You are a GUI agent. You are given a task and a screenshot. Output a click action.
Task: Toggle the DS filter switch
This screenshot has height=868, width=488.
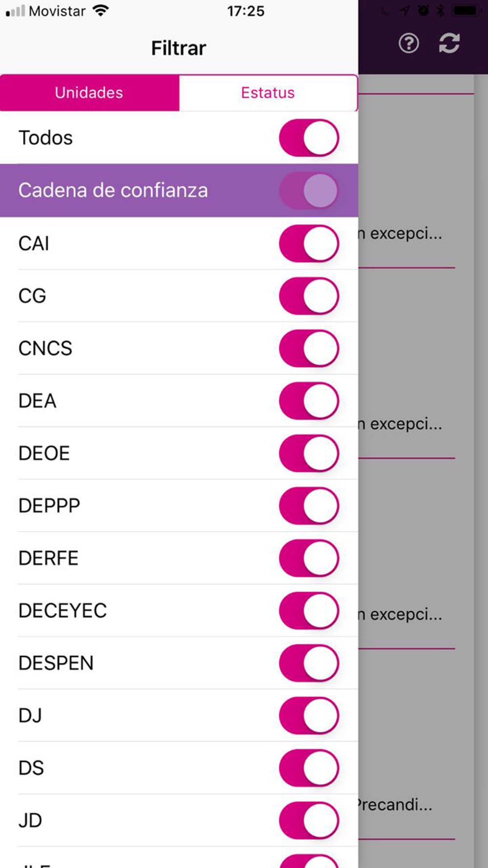[309, 768]
